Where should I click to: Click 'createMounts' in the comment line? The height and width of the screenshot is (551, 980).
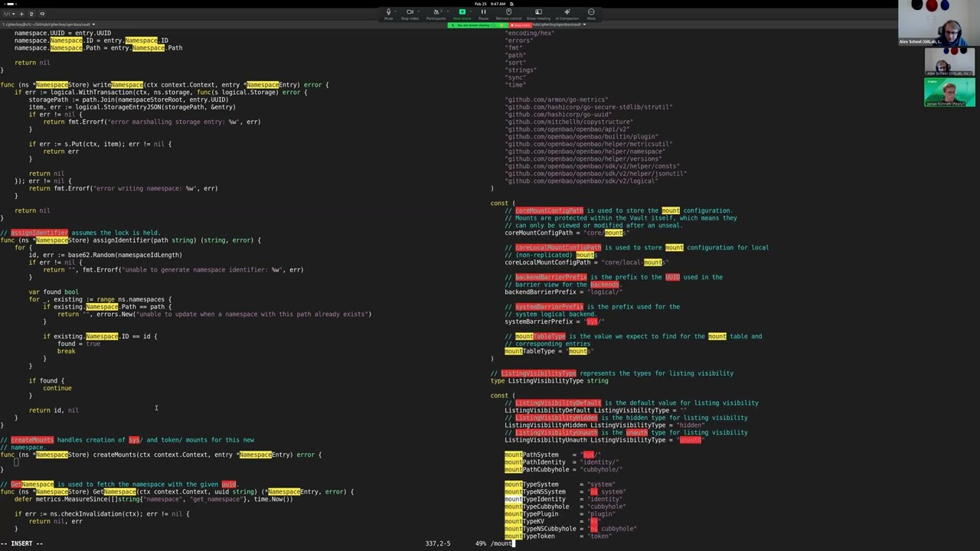[32, 440]
